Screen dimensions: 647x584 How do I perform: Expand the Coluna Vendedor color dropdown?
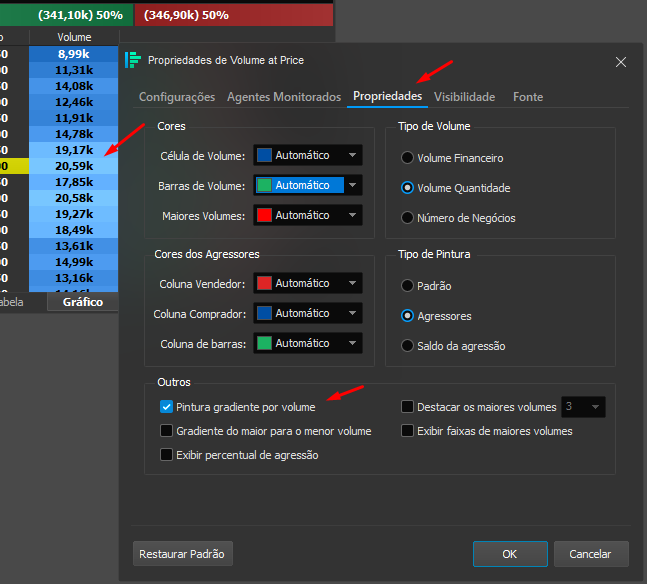point(352,283)
